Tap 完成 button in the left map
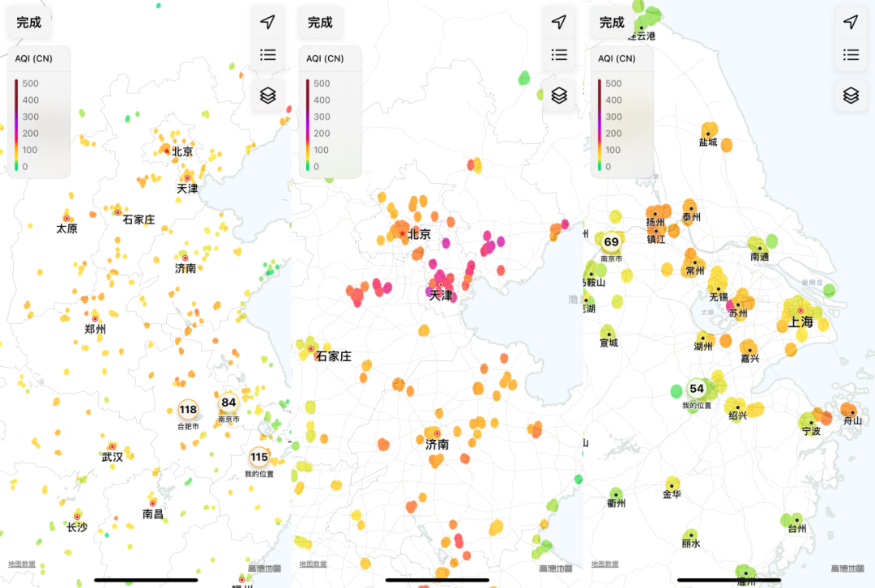This screenshot has width=875, height=588. [29, 23]
